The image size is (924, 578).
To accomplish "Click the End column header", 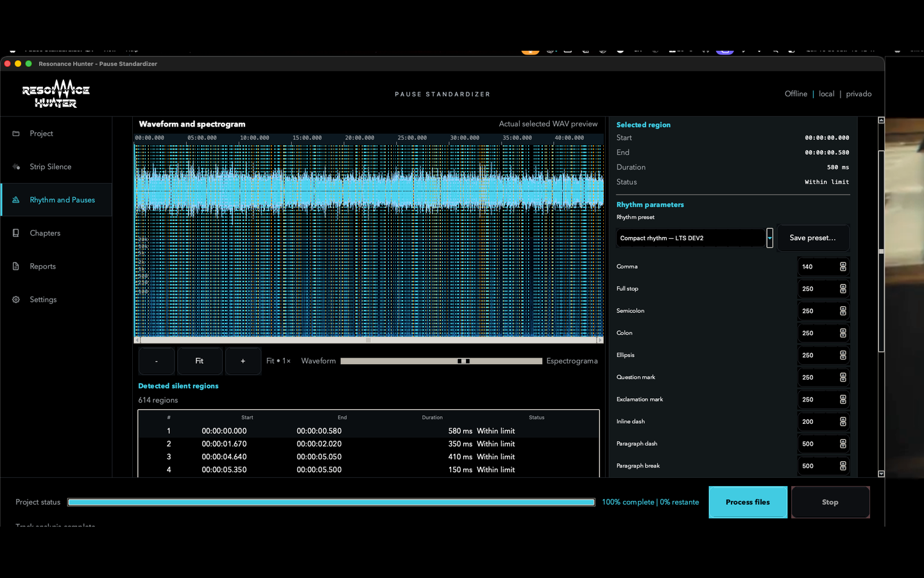I will tap(342, 417).
